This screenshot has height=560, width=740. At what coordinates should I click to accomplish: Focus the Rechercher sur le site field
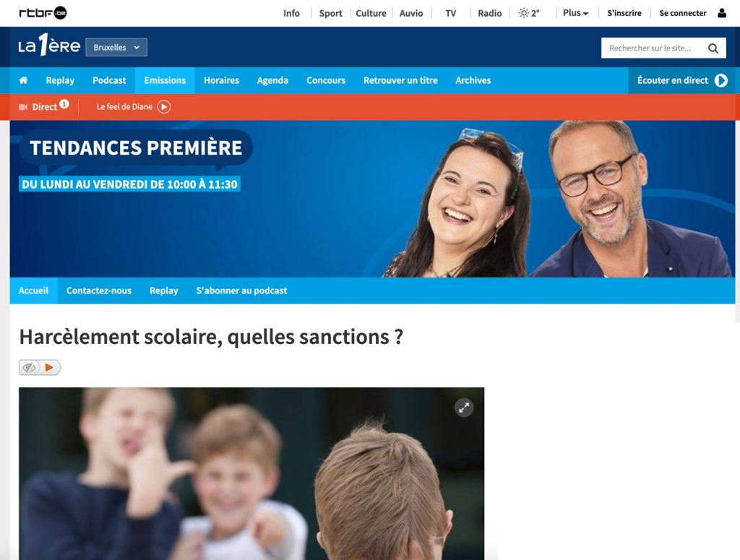[653, 48]
